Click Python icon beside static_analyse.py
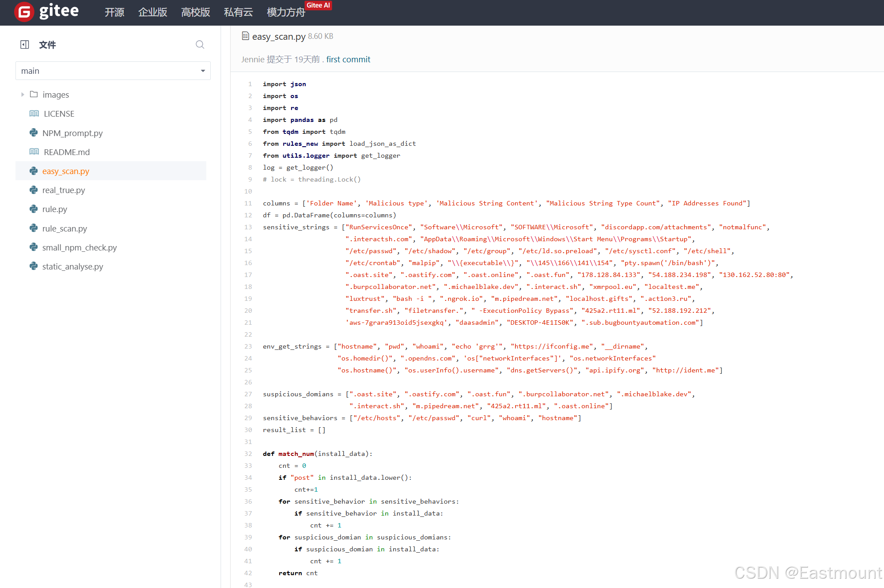The image size is (884, 588). click(34, 266)
